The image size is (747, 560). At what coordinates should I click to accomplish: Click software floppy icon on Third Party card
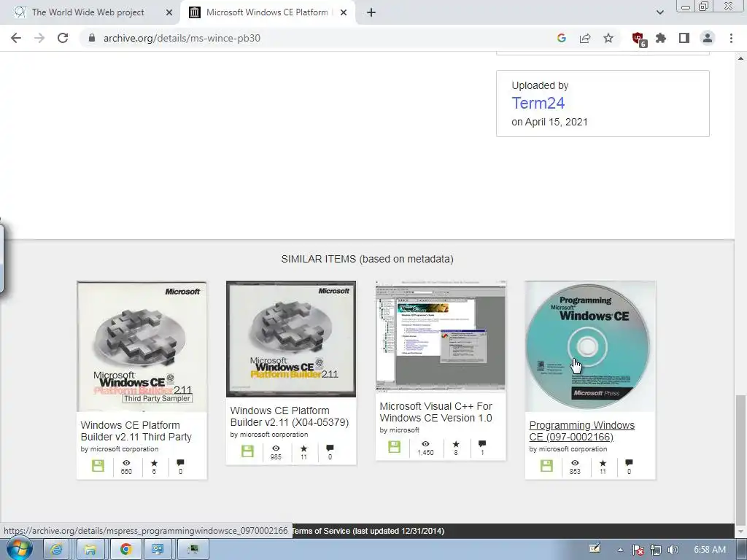point(98,466)
